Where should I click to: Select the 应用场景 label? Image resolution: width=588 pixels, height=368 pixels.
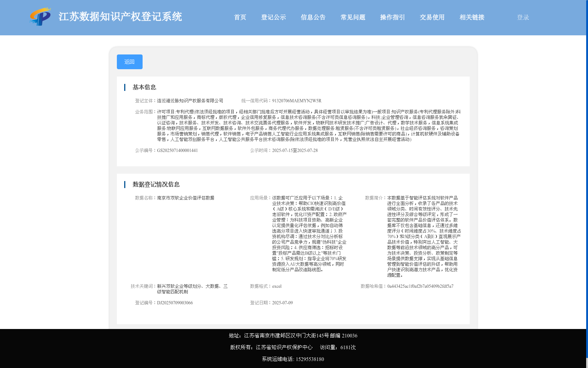pyautogui.click(x=259, y=198)
